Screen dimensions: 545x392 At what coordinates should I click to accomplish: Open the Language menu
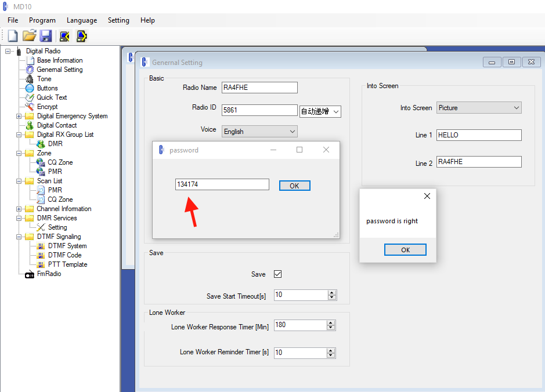coord(82,20)
